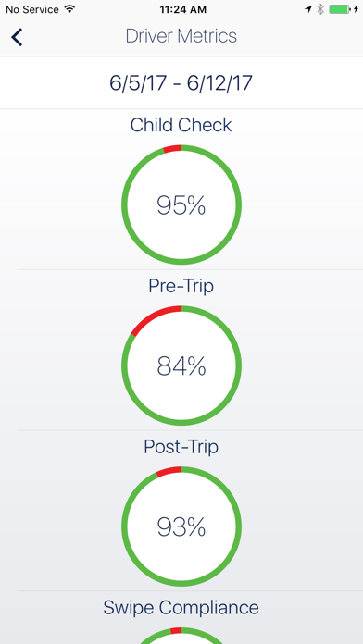The width and height of the screenshot is (363, 644).
Task: Tap the Wi-Fi status icon
Action: tap(69, 9)
